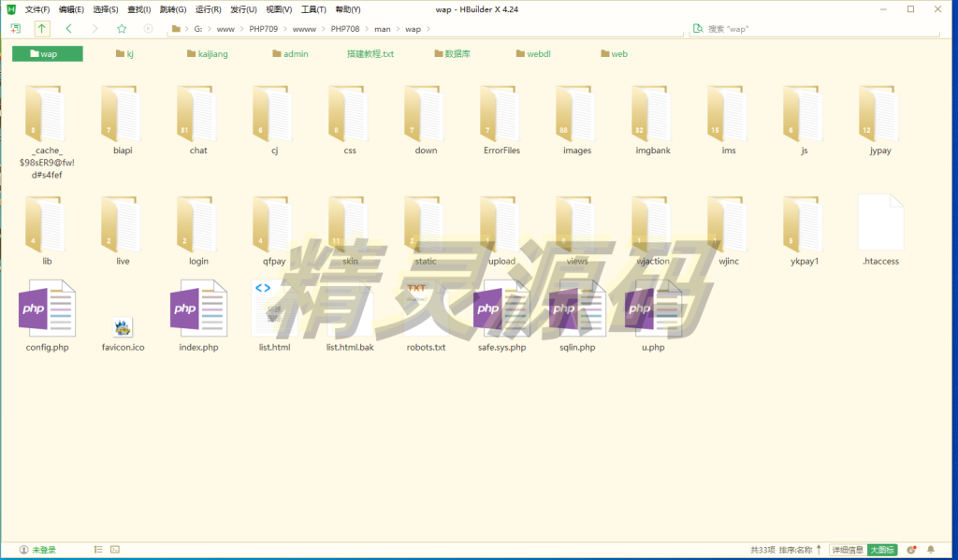Bookmark this folder with the star icon
Screen dimensions: 958x560
click(122, 29)
